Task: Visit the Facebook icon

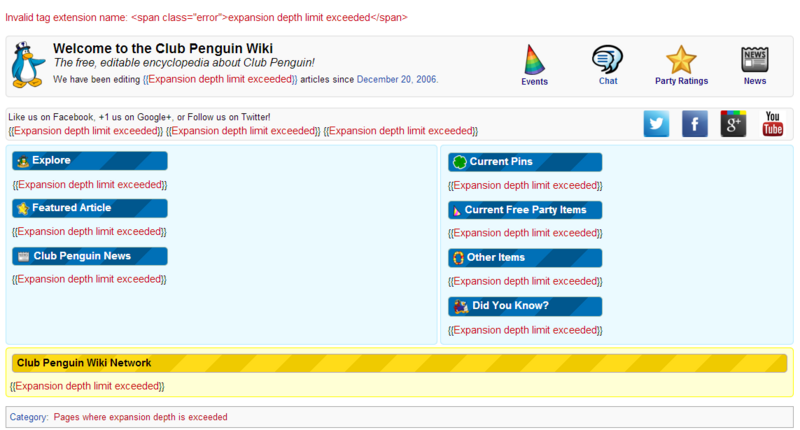Action: [x=694, y=123]
